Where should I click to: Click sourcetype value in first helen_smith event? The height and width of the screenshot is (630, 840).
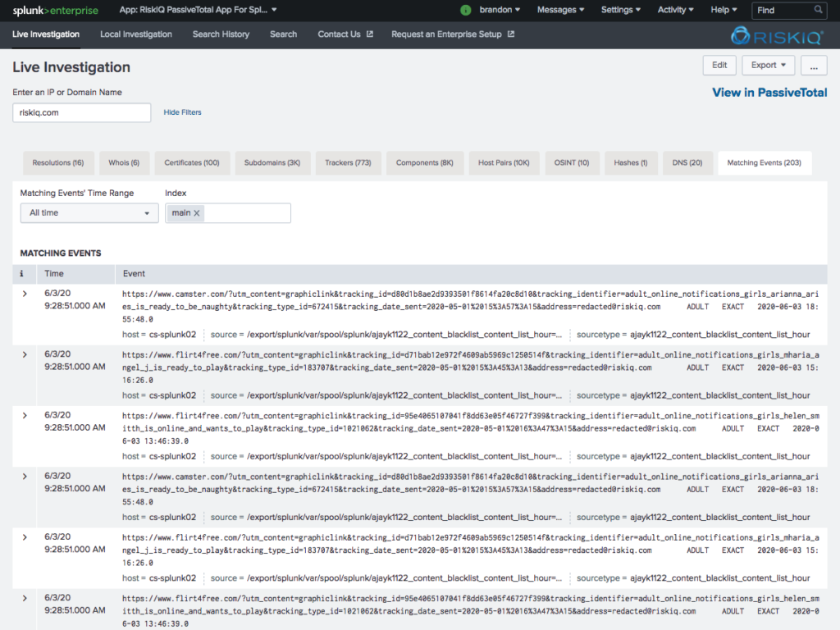pyautogui.click(x=720, y=456)
